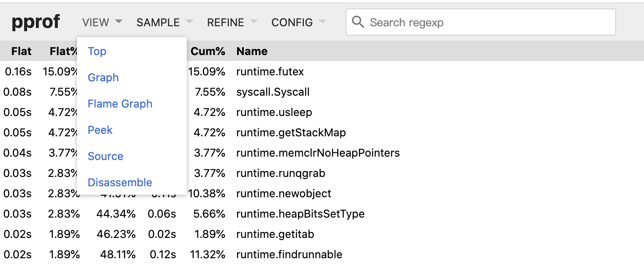The image size is (644, 265).
Task: Choose Disassemble from the View menu
Action: pyautogui.click(x=120, y=182)
